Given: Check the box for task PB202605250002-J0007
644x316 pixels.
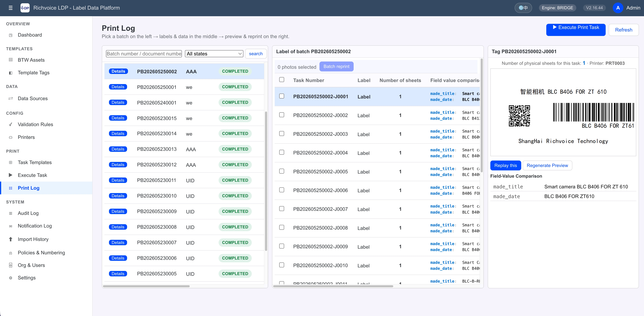Looking at the screenshot, I should tap(282, 209).
